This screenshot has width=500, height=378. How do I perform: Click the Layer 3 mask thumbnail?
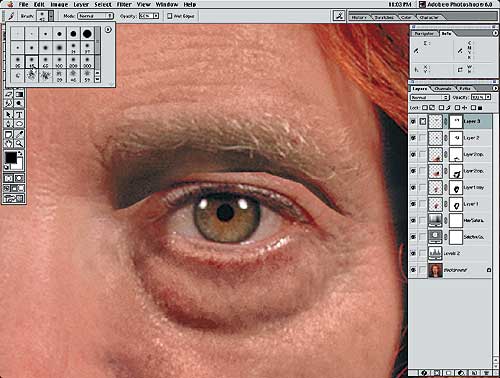[456, 122]
